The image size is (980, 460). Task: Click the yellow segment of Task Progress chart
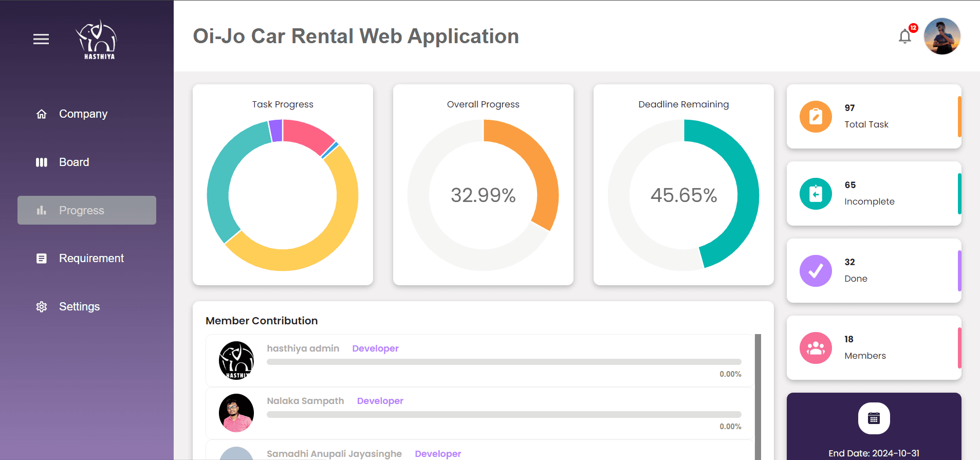pyautogui.click(x=329, y=242)
